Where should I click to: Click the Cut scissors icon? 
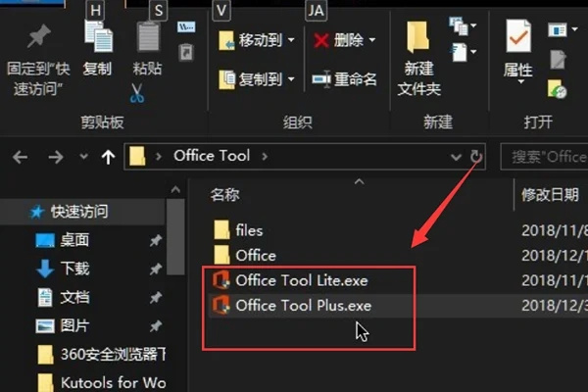point(137,93)
